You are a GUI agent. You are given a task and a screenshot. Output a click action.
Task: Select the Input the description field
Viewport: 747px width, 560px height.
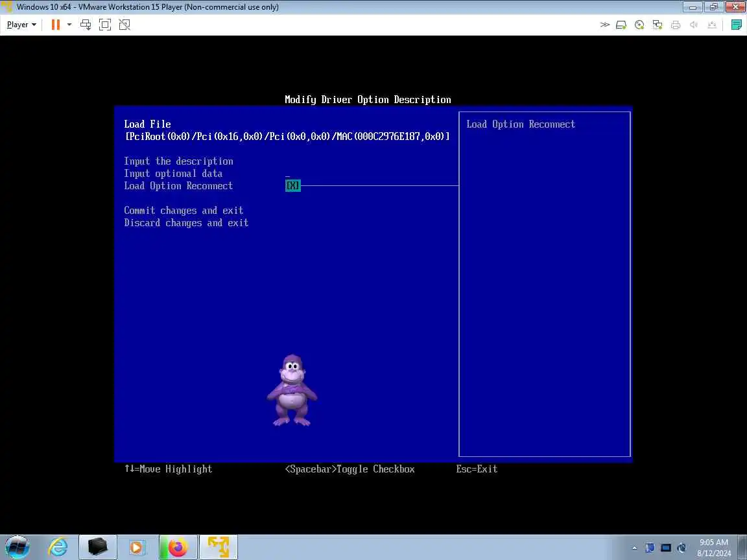tap(179, 161)
